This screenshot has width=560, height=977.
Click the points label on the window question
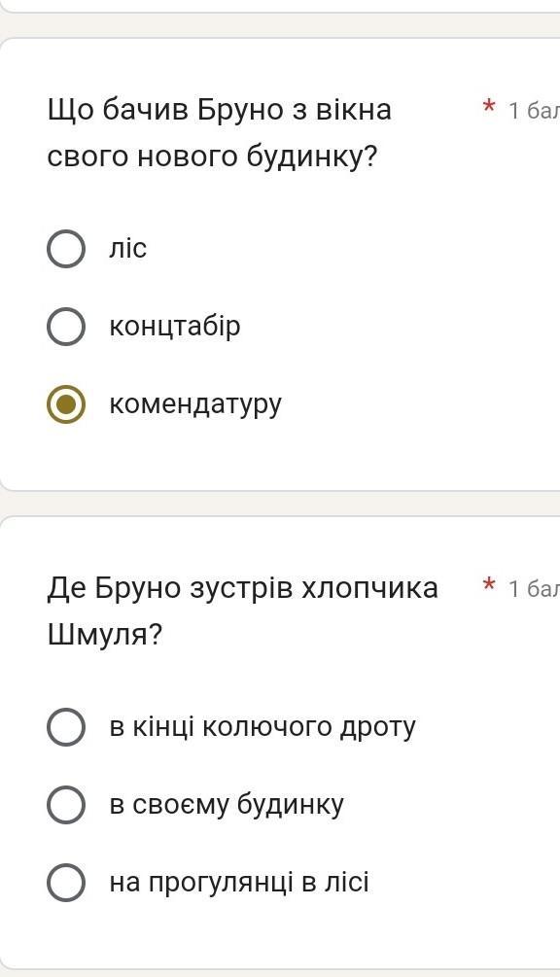pos(535,110)
